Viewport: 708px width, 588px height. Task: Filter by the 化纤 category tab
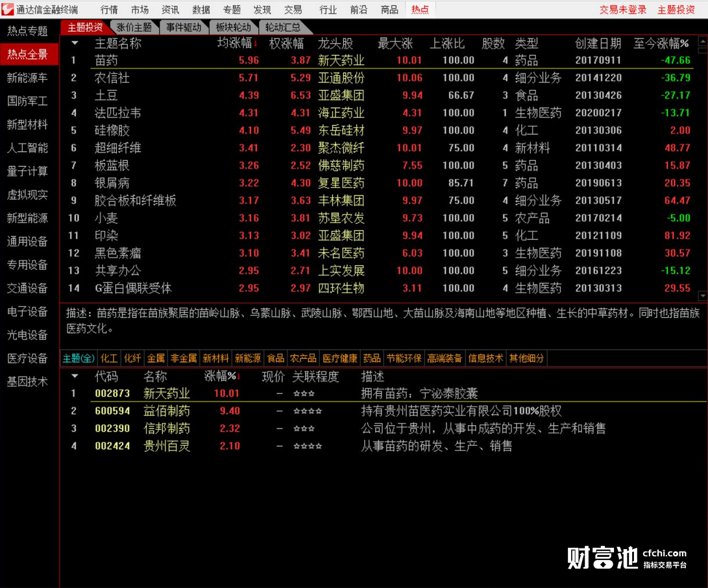coord(132,359)
